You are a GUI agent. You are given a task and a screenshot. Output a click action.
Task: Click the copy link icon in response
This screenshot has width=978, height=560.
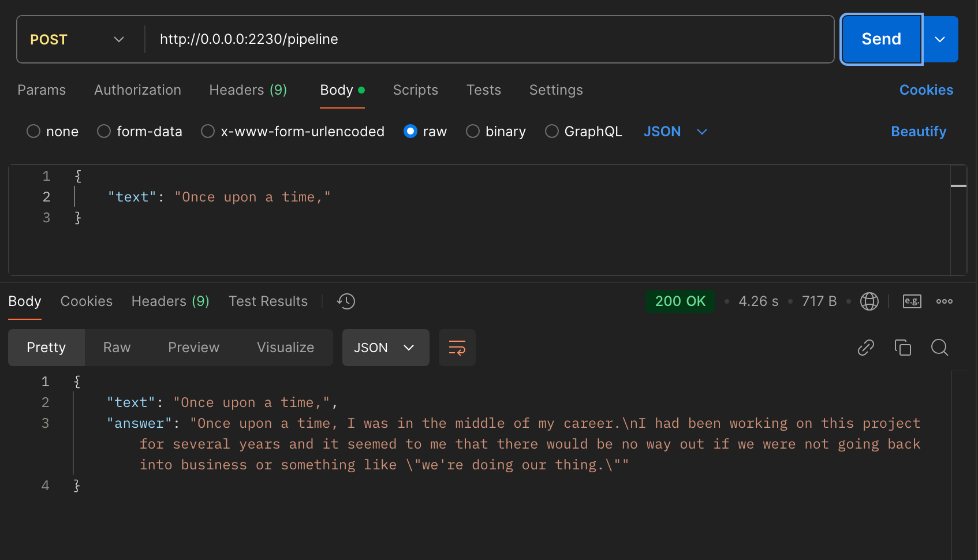pyautogui.click(x=866, y=348)
